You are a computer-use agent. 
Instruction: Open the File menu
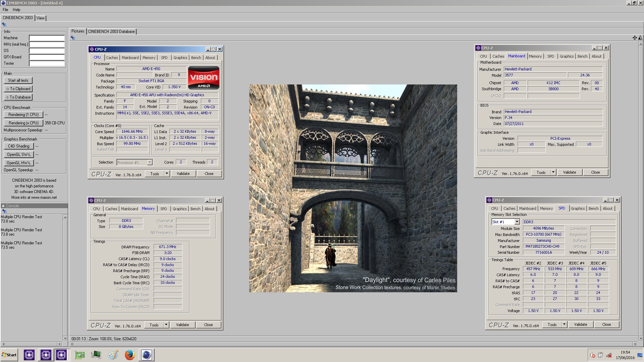(x=5, y=10)
